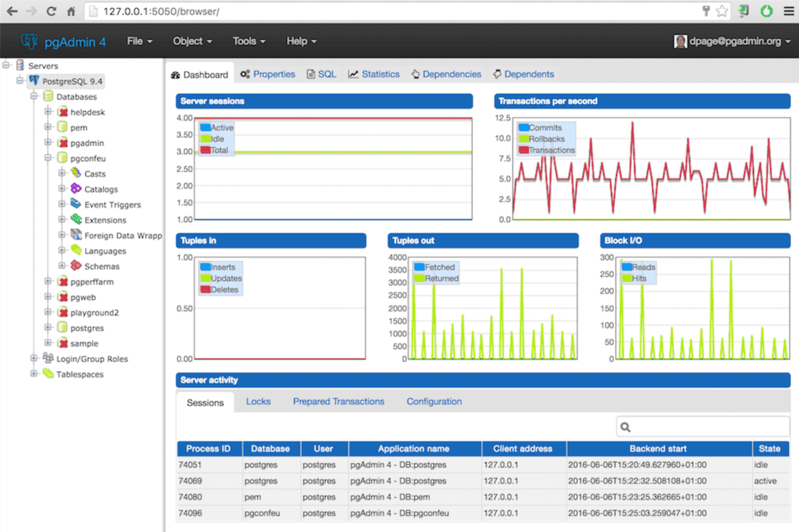Click the Foreign Data Wrappers icon
The height and width of the screenshot is (532, 799).
pyautogui.click(x=76, y=235)
